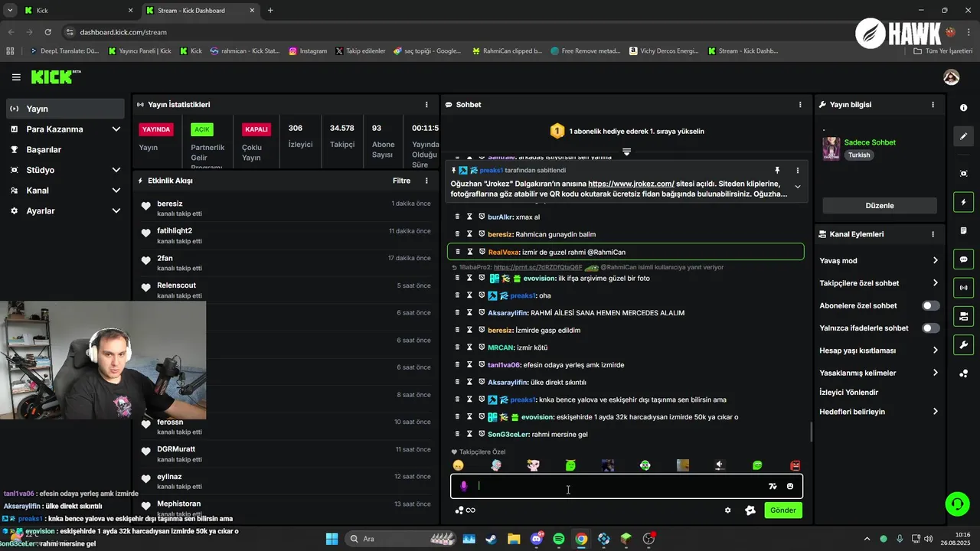Open the chat bubble icon in the right rail

(x=963, y=259)
